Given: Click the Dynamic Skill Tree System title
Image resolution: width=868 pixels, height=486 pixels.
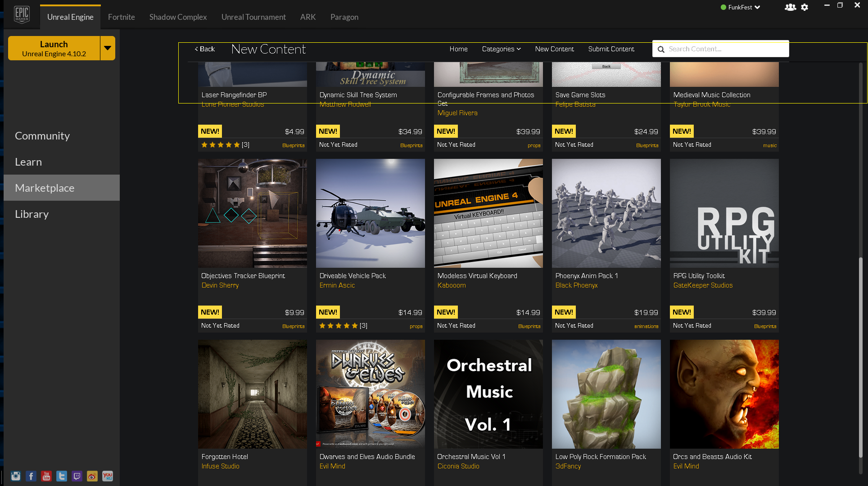Looking at the screenshot, I should click(x=358, y=95).
